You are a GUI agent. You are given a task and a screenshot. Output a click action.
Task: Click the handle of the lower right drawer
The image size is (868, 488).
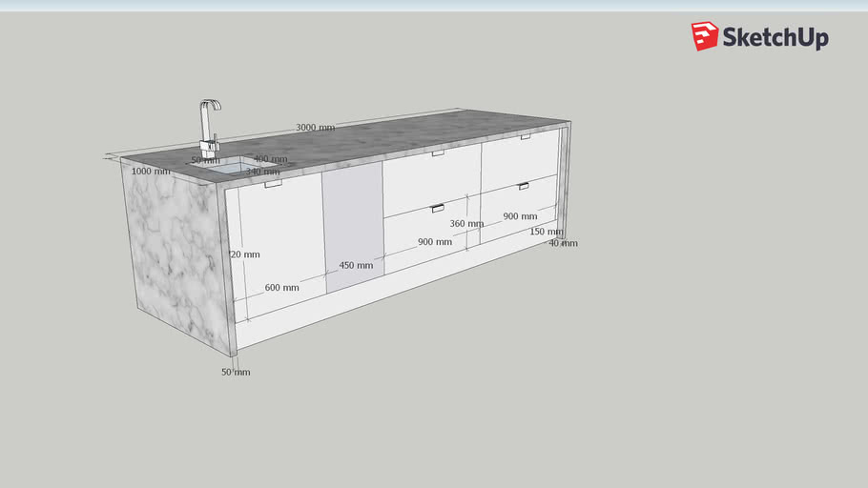click(x=523, y=185)
